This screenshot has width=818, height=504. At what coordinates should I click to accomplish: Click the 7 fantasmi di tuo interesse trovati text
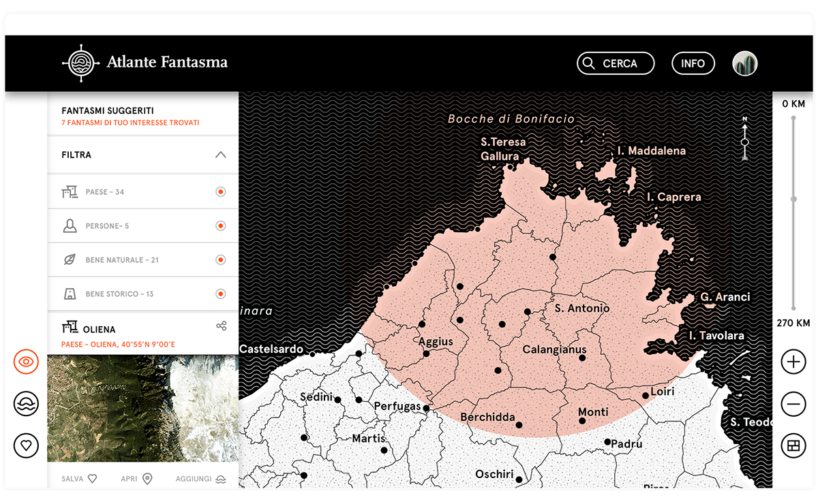tap(130, 123)
